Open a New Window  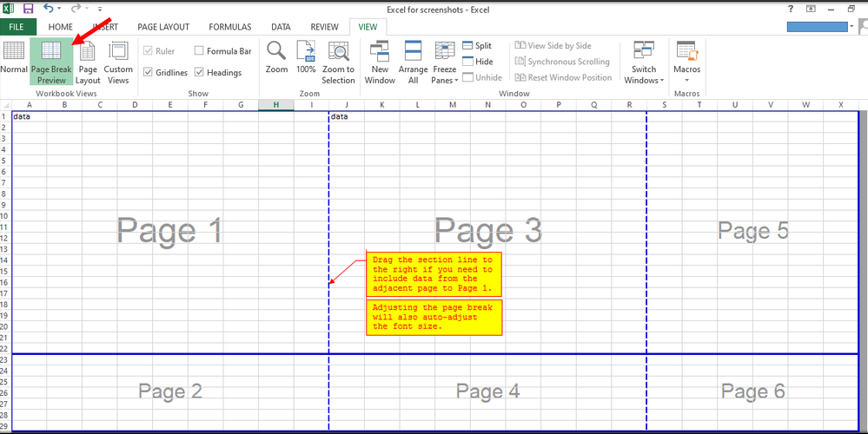(380, 62)
